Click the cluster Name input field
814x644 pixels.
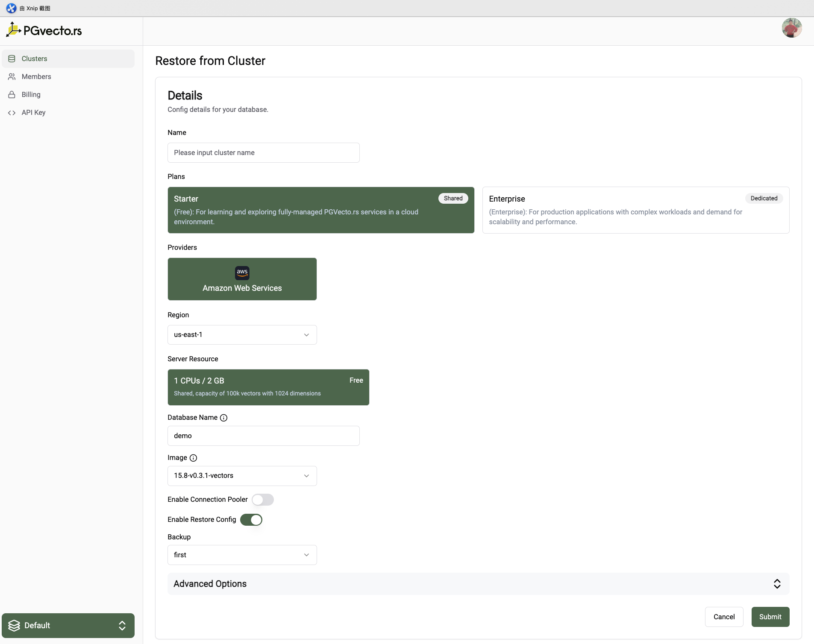(x=263, y=152)
